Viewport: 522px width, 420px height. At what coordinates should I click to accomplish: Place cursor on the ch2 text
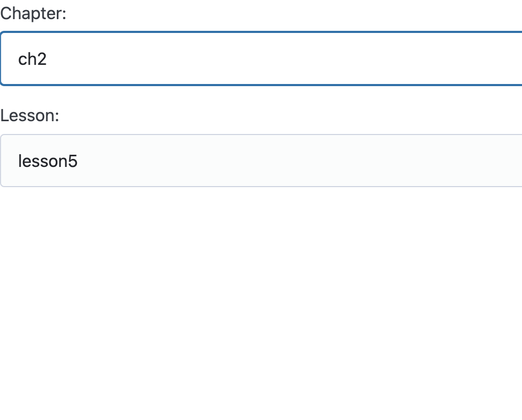tap(32, 59)
